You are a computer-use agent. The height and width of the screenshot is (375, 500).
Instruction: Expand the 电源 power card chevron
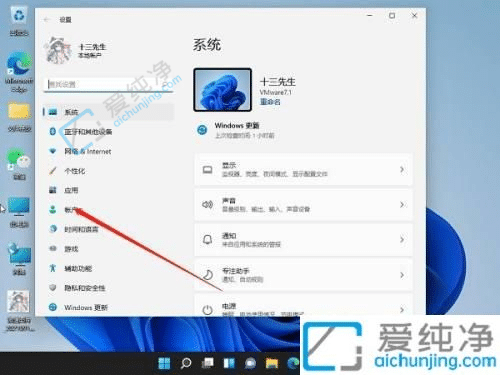click(x=402, y=309)
